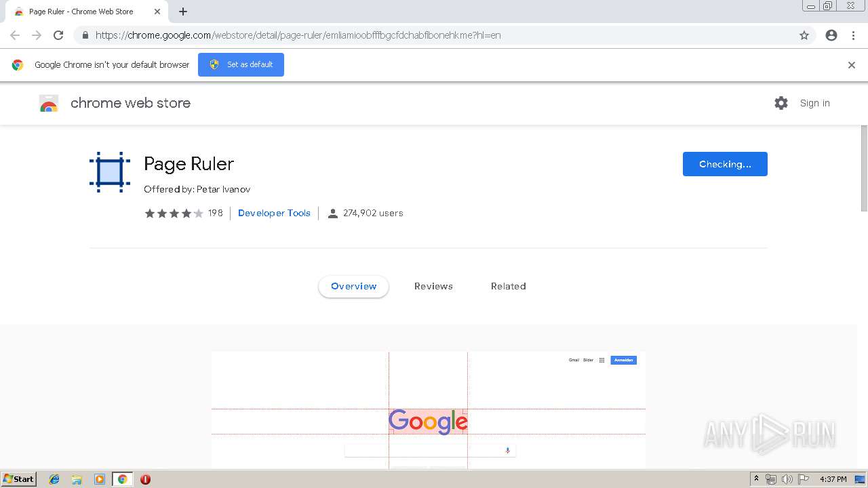Click the Page Ruler extension icon
Viewport: 868px width, 488px height.
(x=110, y=172)
